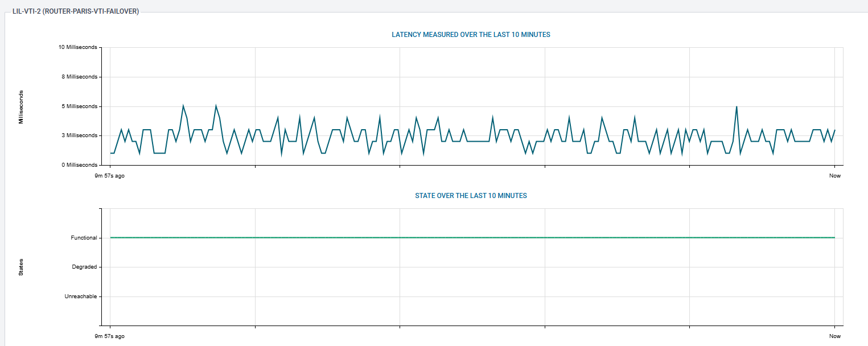Screen dimensions: 868x346
Task: Click "Now" under the latency chart
Action: 834,176
